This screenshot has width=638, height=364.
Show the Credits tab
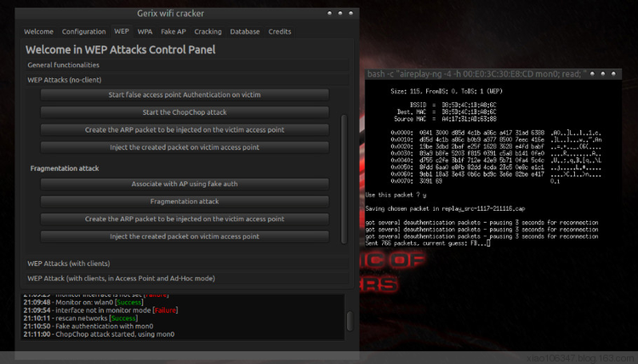tap(280, 31)
